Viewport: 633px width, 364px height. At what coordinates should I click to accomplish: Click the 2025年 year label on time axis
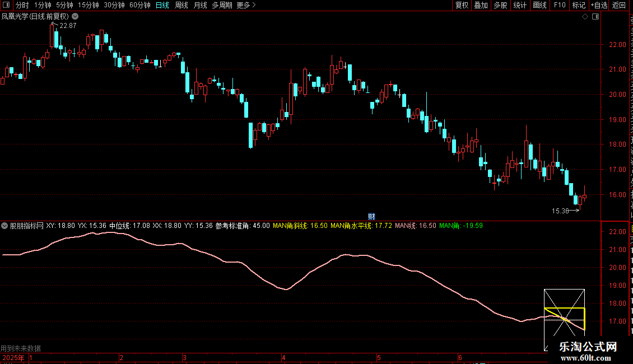pos(13,357)
